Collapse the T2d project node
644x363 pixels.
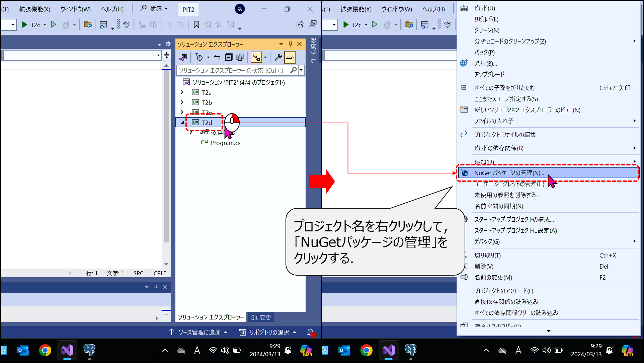(x=182, y=123)
